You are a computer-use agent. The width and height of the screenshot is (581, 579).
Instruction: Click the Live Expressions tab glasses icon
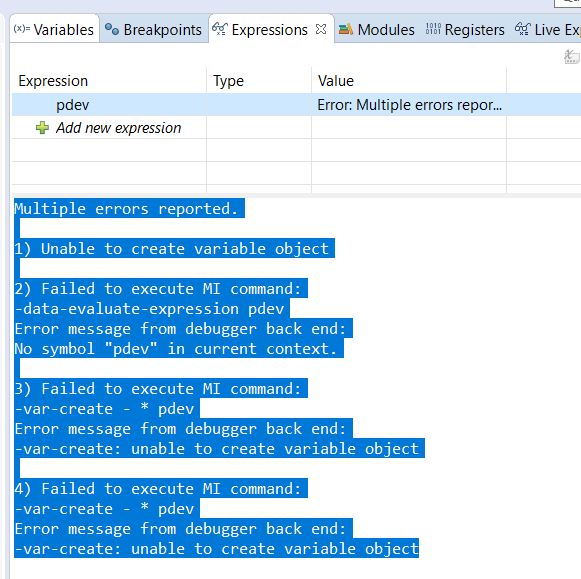pos(523,29)
